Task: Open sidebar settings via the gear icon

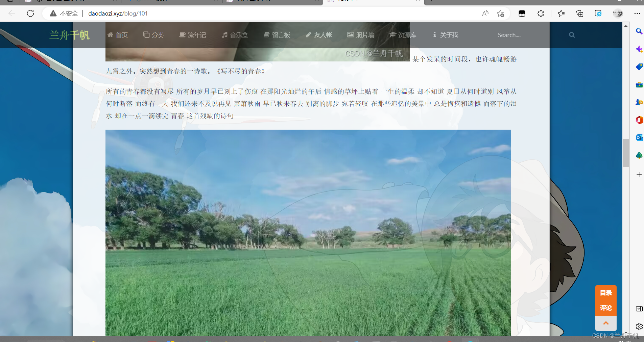Action: click(x=639, y=326)
